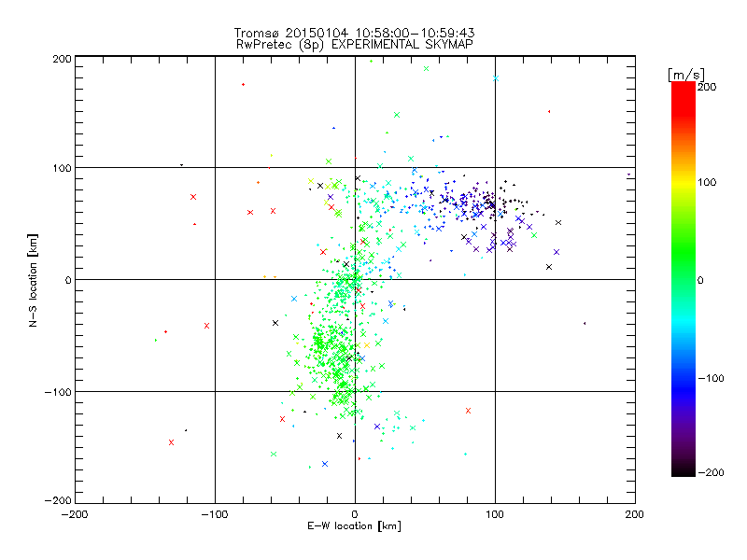Click the colorbar tick label '-100'
The height and width of the screenshot is (560, 747).
click(x=711, y=379)
